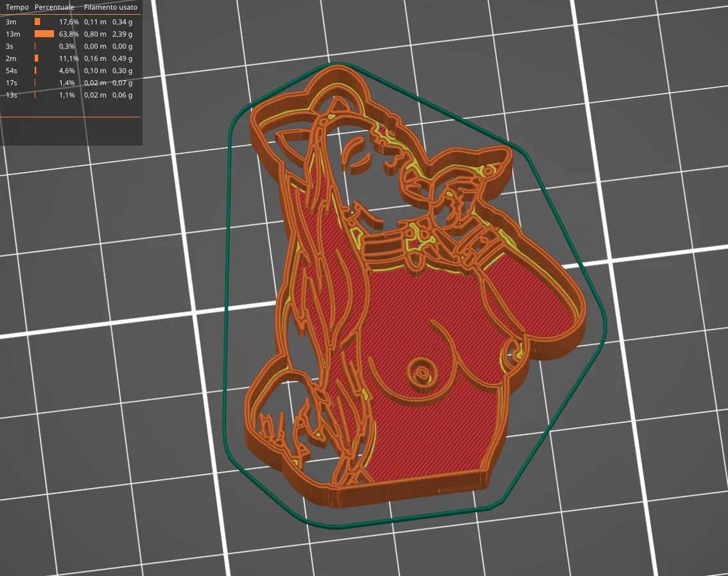Click the 17,6% percentage value
Viewport: 728px width, 576px height.
click(x=69, y=22)
